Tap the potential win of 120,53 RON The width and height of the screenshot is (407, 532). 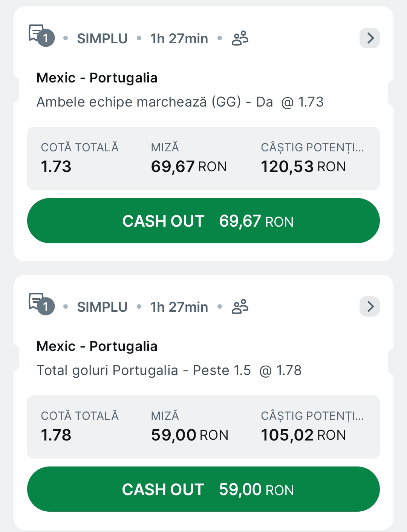303,166
